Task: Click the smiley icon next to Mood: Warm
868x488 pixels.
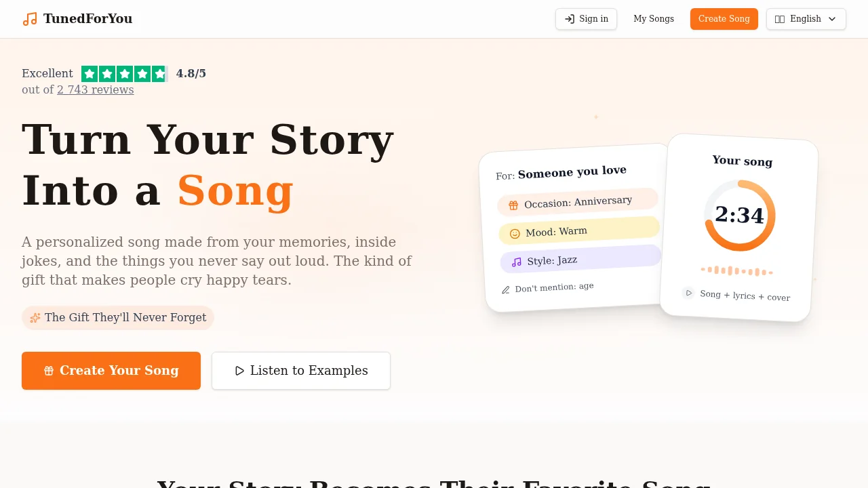Action: tap(514, 232)
